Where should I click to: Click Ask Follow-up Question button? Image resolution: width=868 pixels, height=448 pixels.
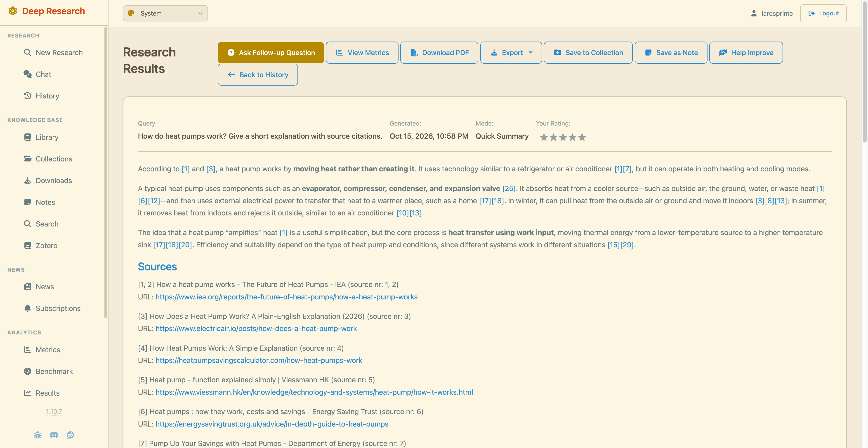pos(271,53)
